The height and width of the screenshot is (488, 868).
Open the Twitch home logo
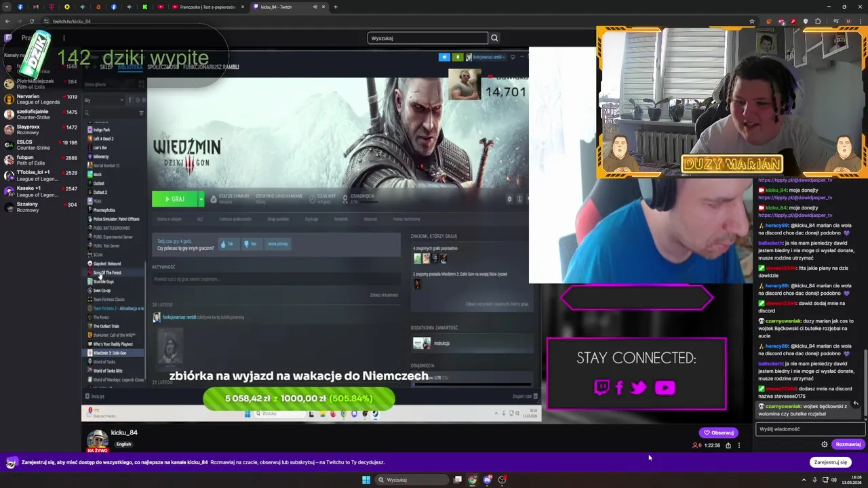click(7, 38)
